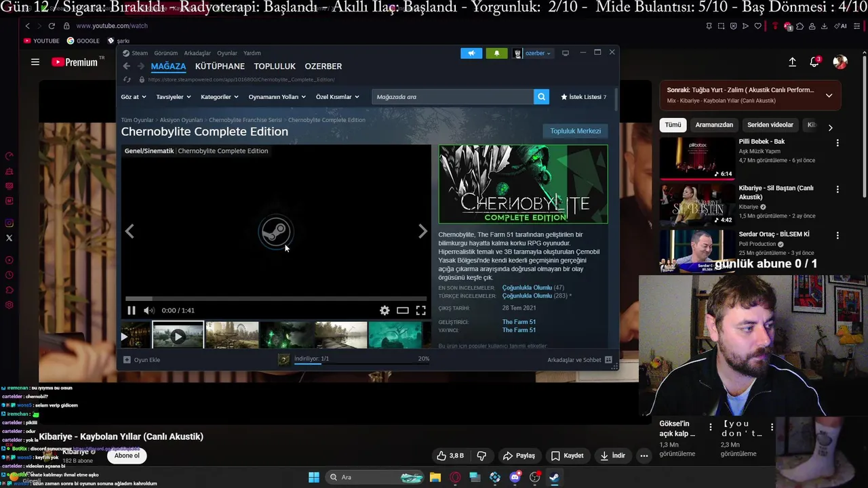Viewport: 868px width, 488px height.
Task: Open the ozerber account dropdown
Action: (x=533, y=53)
